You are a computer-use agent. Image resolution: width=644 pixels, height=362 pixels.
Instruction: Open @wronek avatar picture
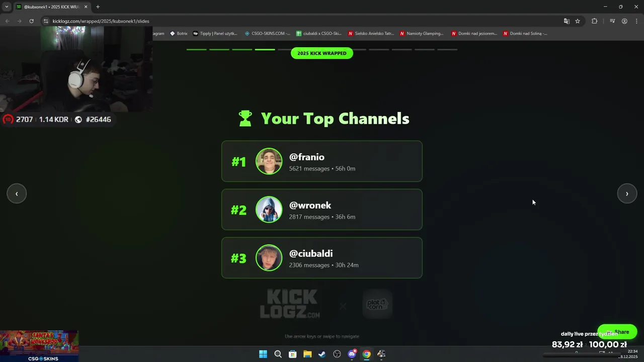click(x=269, y=210)
